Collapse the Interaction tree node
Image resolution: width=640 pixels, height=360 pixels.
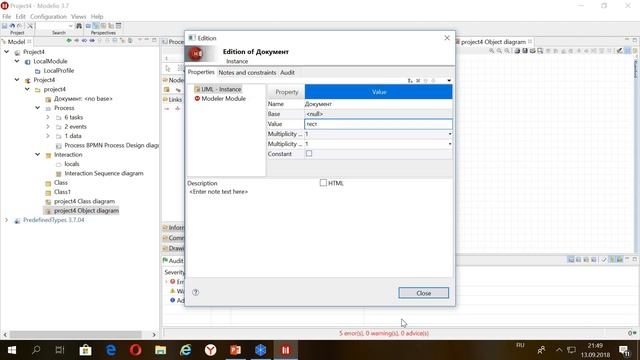tap(38, 155)
